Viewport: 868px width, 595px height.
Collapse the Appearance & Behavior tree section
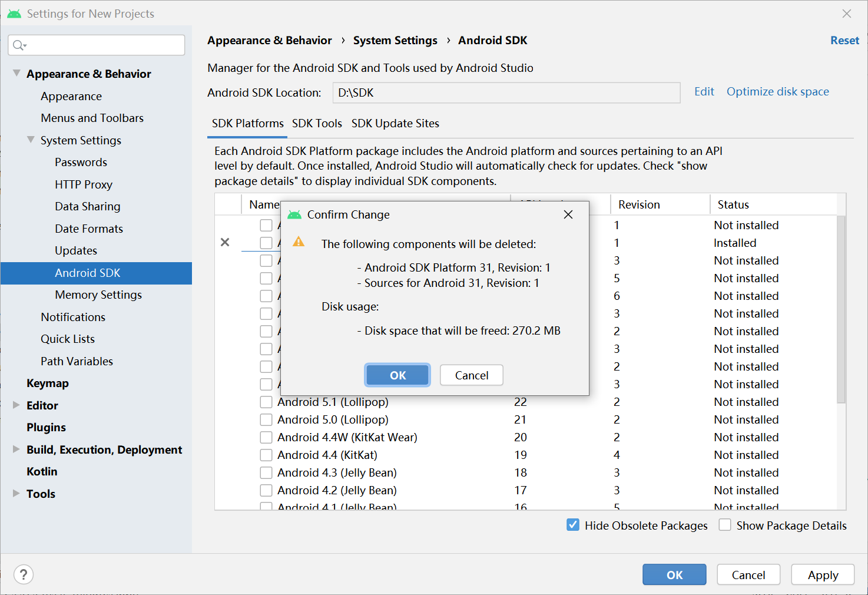(16, 74)
